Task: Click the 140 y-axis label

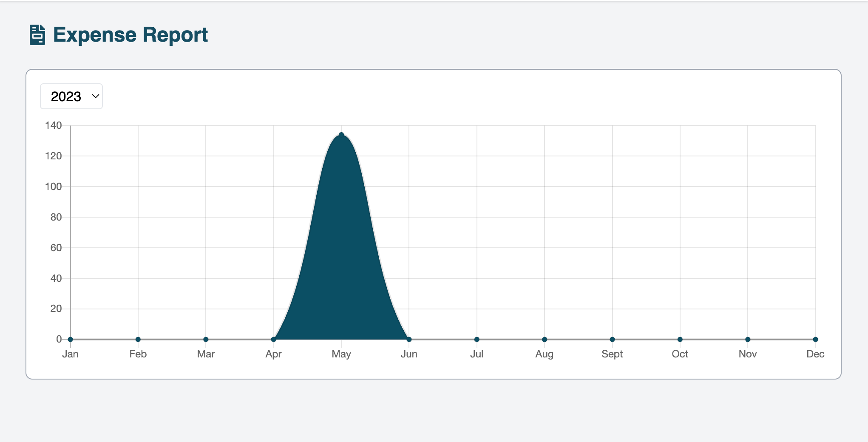Action: point(54,125)
